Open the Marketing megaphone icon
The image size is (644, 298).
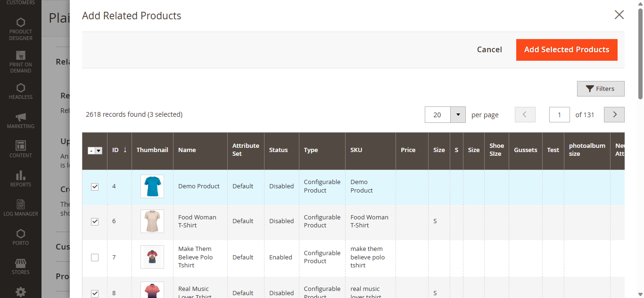(x=21, y=117)
